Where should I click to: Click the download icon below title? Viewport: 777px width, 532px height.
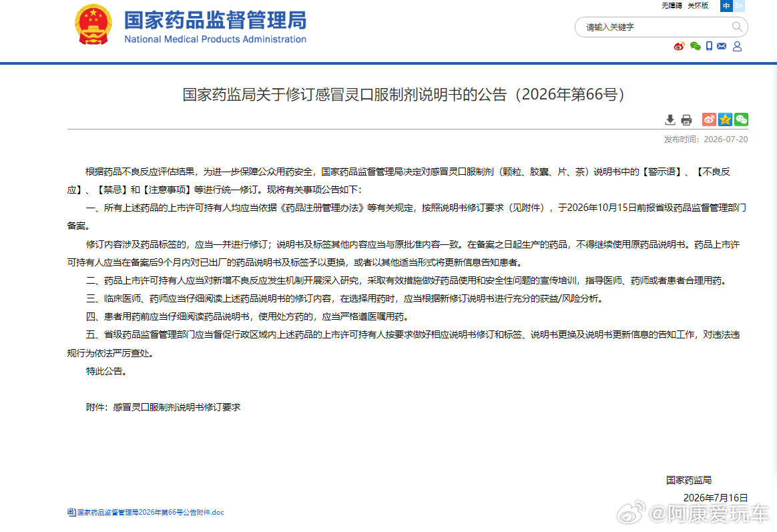tap(670, 119)
